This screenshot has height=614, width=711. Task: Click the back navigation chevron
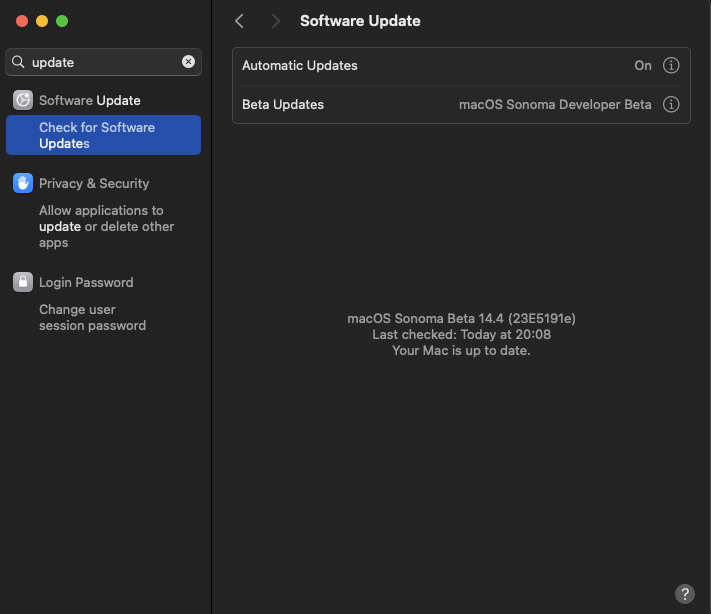(239, 21)
